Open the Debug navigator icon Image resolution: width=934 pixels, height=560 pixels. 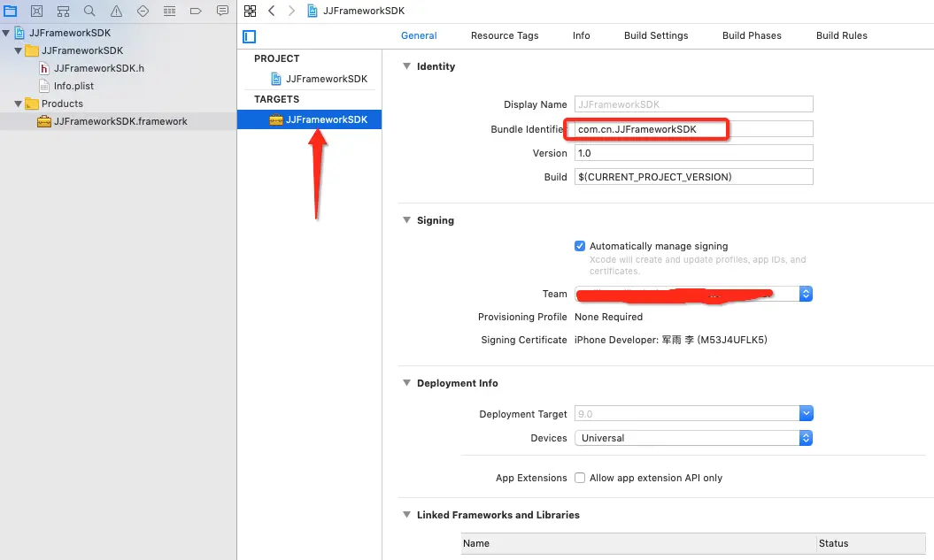click(x=169, y=11)
